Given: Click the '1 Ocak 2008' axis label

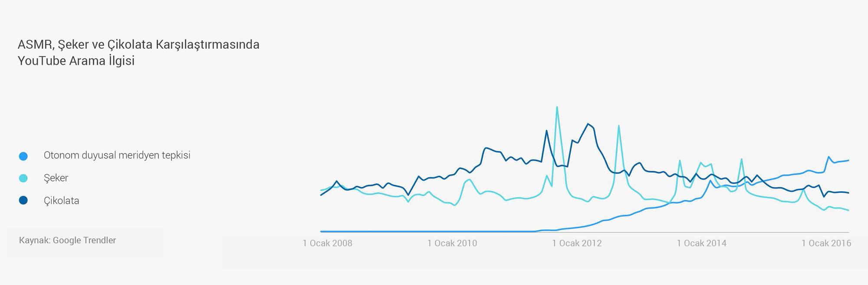Looking at the screenshot, I should [x=327, y=243].
